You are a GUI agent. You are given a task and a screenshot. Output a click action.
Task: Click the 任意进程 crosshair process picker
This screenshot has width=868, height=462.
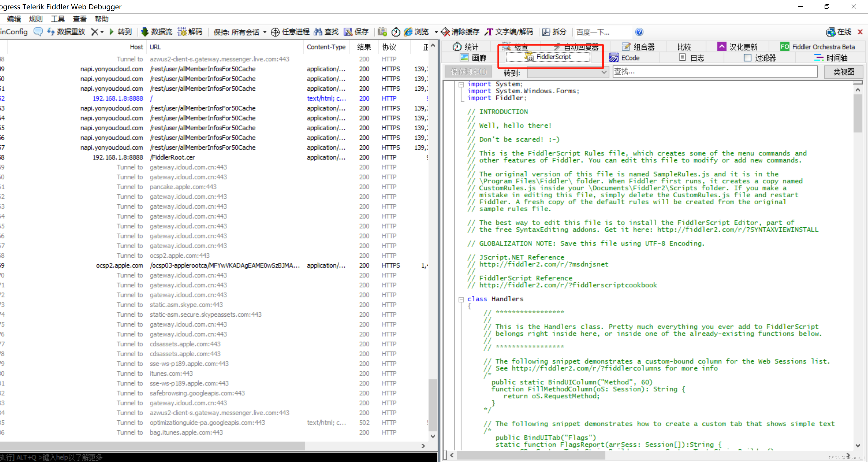[290, 32]
